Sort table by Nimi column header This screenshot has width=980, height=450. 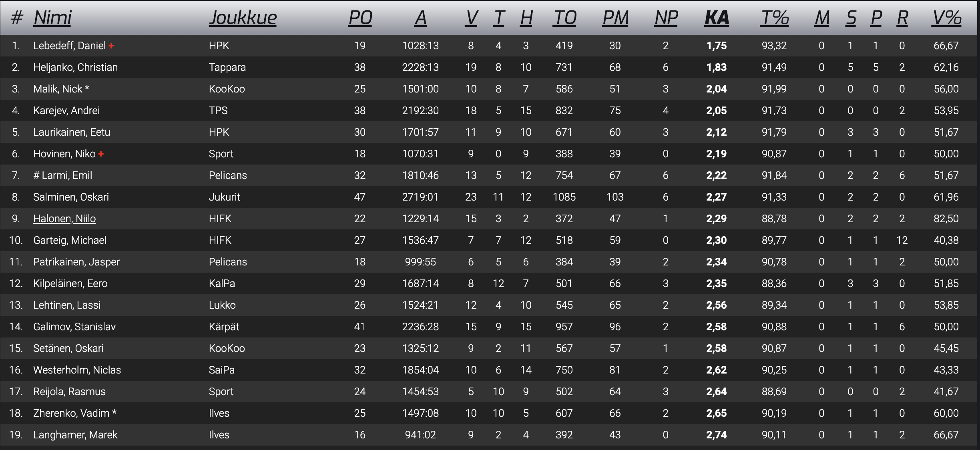click(52, 18)
